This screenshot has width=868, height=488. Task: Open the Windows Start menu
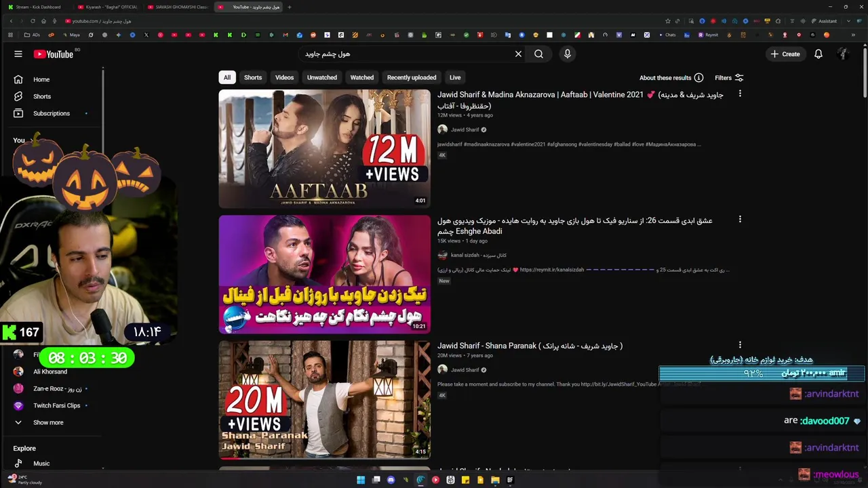click(x=361, y=480)
